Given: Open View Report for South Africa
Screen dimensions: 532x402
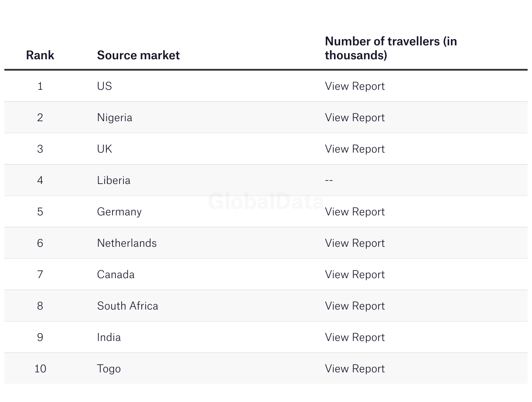Looking at the screenshot, I should click(355, 306).
